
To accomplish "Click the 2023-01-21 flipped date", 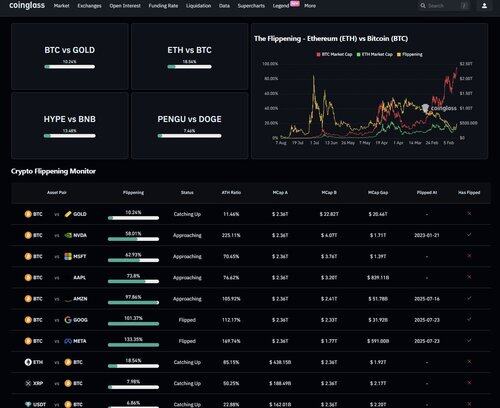I will click(427, 235).
